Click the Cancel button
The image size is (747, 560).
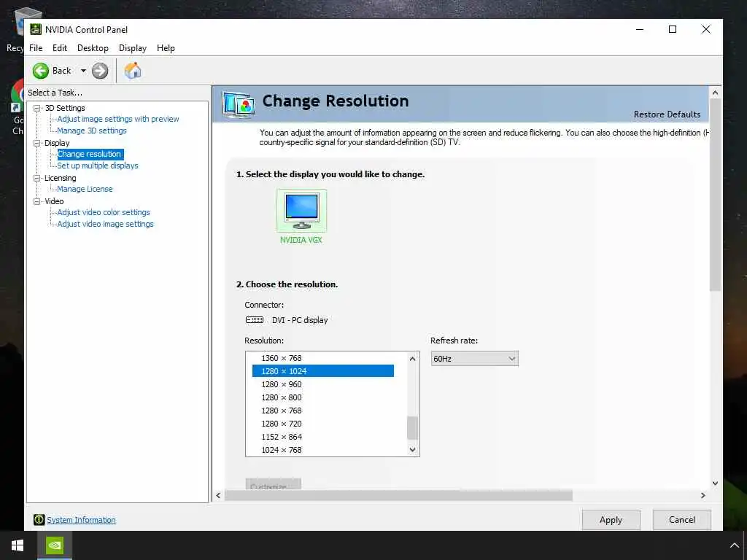[682, 519]
